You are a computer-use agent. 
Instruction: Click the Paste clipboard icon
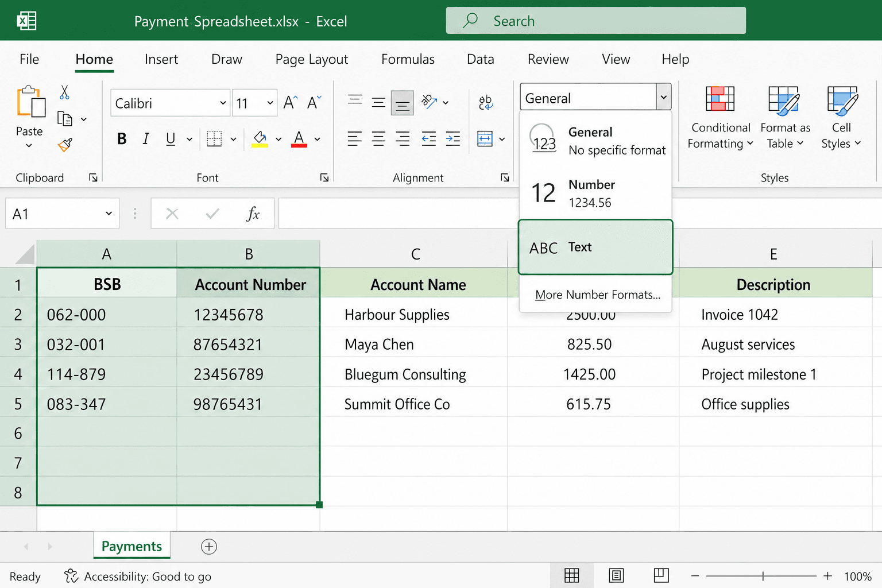31,102
